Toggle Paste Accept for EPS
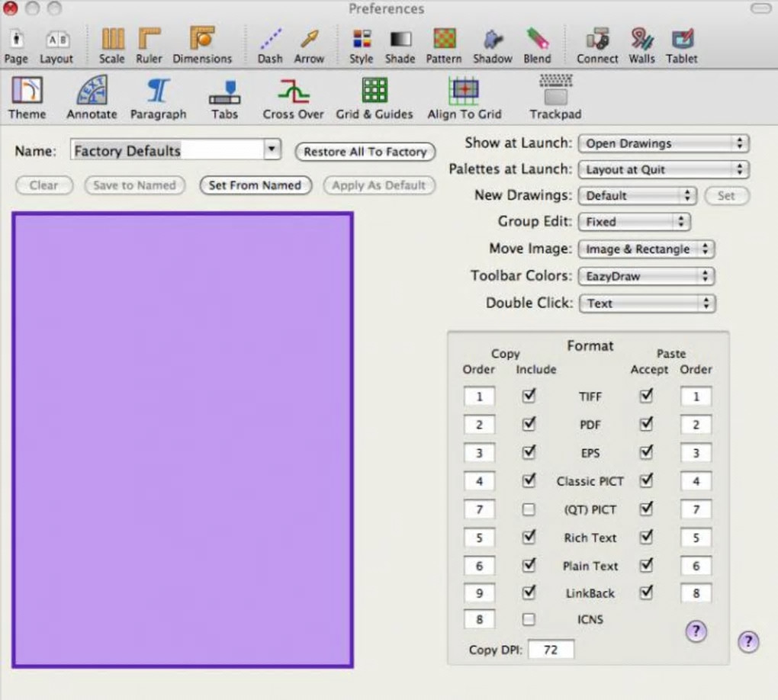 (x=646, y=452)
